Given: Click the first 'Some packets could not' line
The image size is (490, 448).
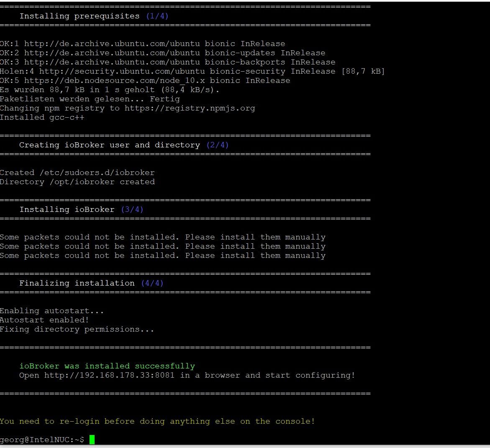Looking at the screenshot, I should tap(162, 237).
